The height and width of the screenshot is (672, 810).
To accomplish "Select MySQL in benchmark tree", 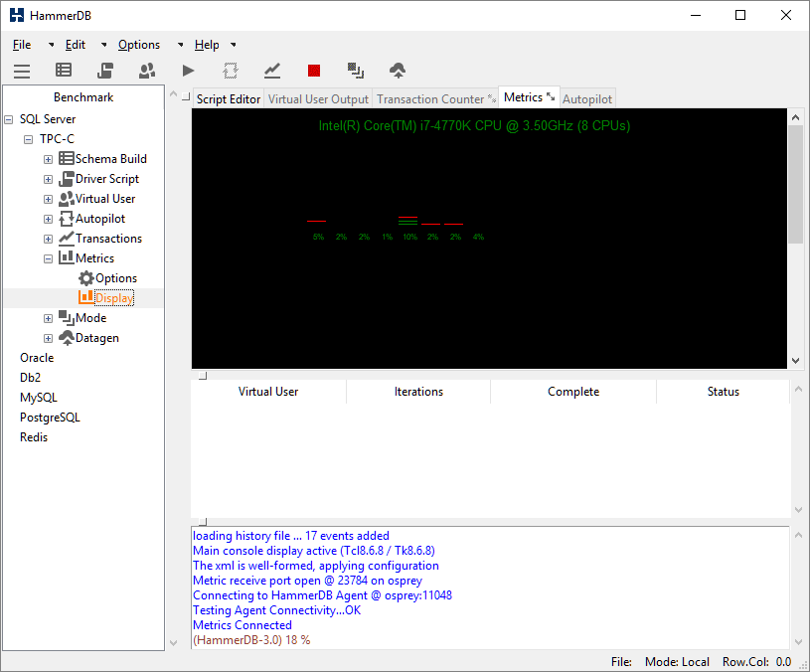I will (x=38, y=398).
